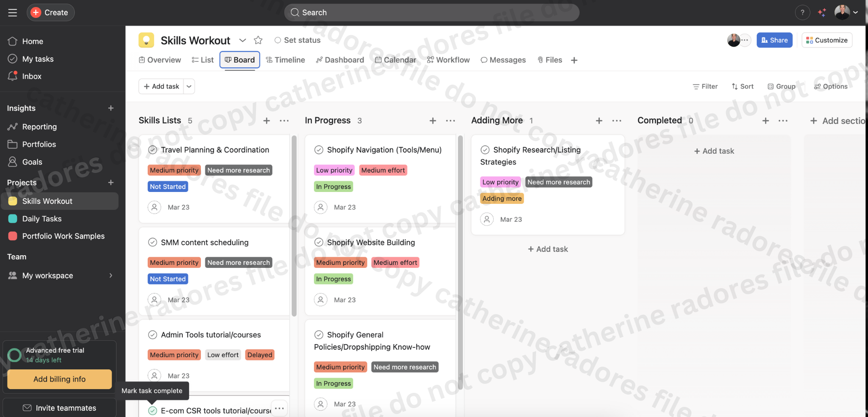Open the Customize panel
Viewport: 868px width, 417px height.
[826, 40]
